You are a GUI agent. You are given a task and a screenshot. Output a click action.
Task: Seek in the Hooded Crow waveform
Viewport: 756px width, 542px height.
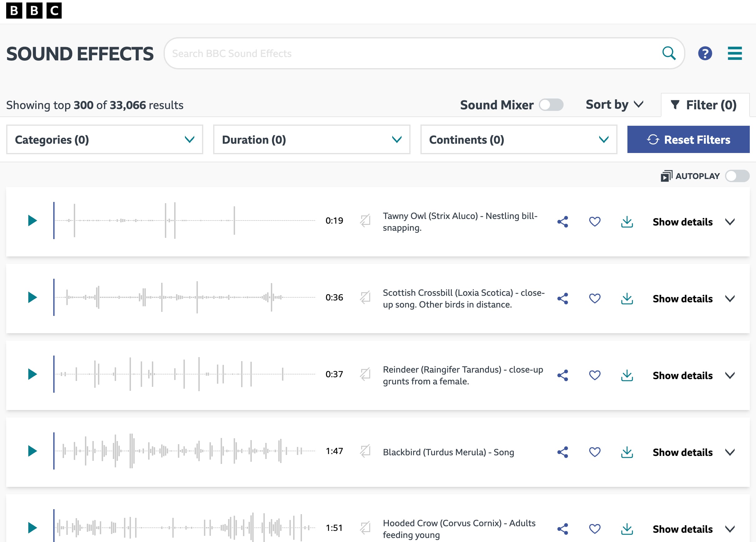184,526
